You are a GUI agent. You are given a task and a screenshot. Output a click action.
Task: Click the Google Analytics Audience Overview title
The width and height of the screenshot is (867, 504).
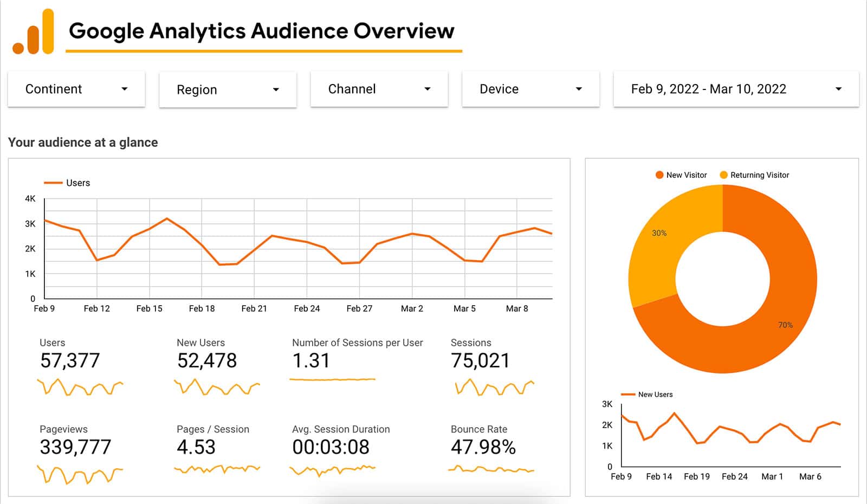coord(262,31)
